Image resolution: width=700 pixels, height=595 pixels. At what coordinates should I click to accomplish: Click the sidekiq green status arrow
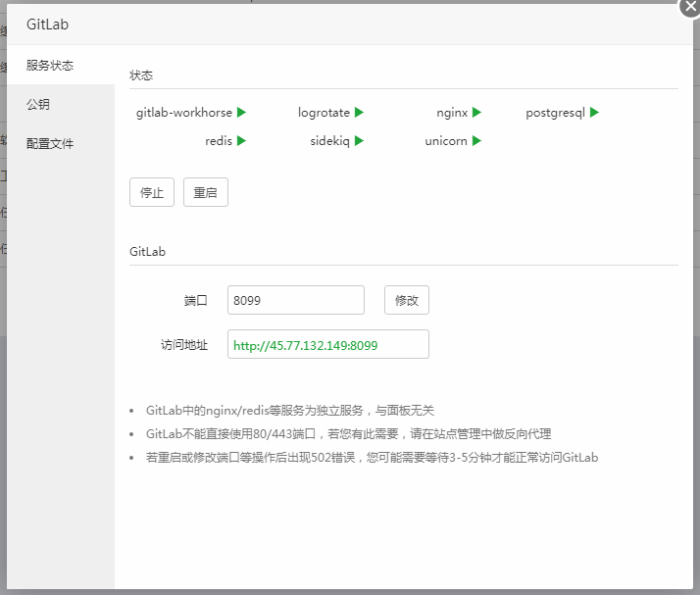pos(359,141)
